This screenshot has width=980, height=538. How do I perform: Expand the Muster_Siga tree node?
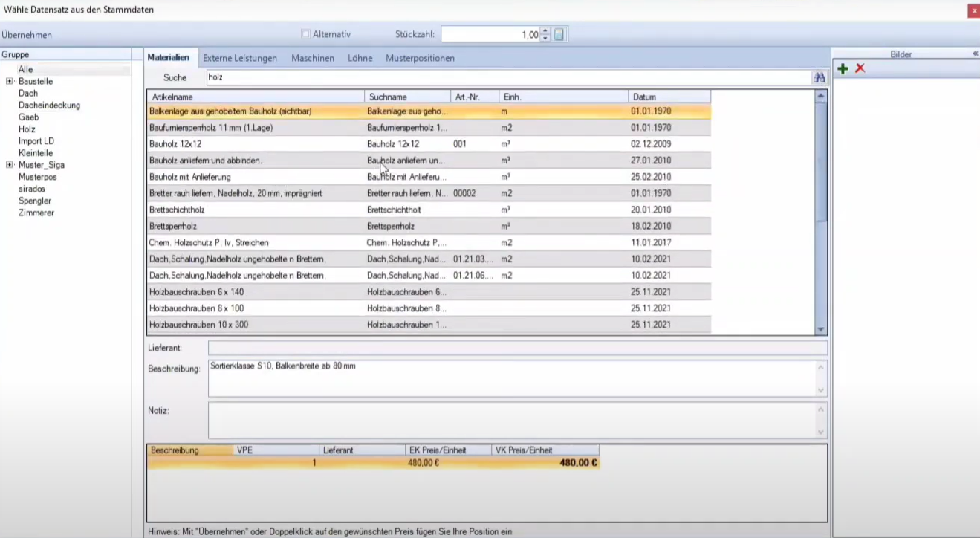[x=9, y=165]
